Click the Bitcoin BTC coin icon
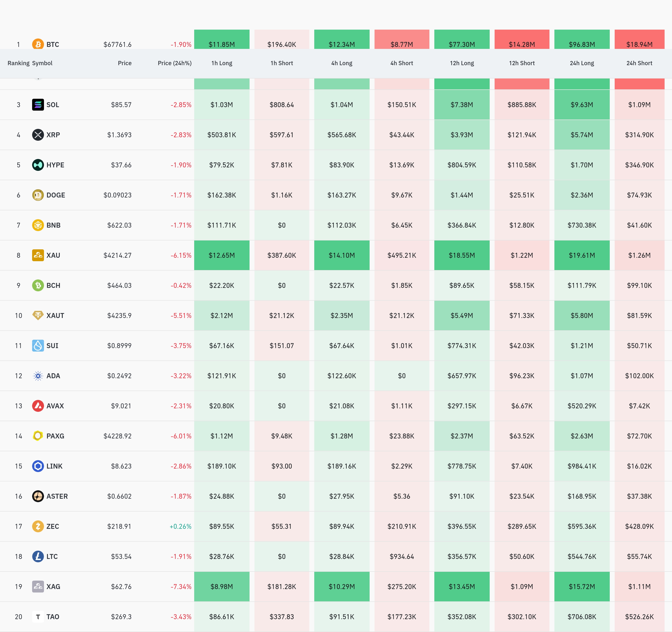Image resolution: width=672 pixels, height=632 pixels. (38, 44)
